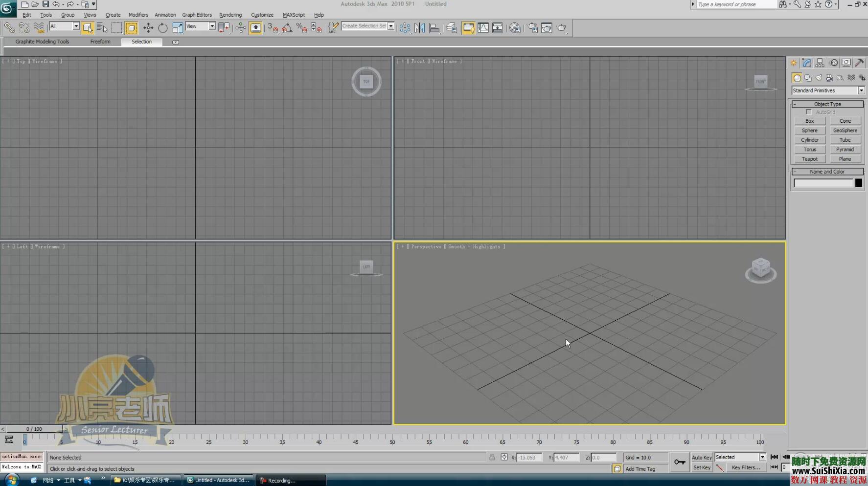Click the object color swatch
The height and width of the screenshot is (486, 868).
[x=859, y=183]
